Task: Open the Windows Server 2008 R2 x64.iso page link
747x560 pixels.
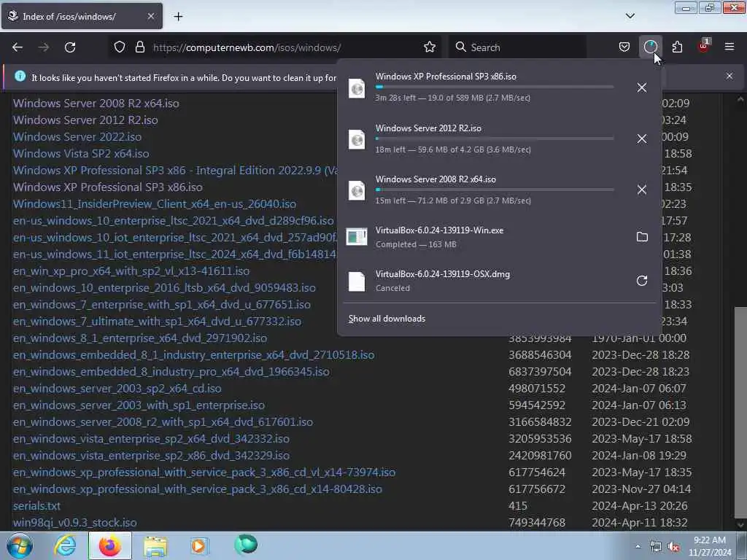Action: 96,104
